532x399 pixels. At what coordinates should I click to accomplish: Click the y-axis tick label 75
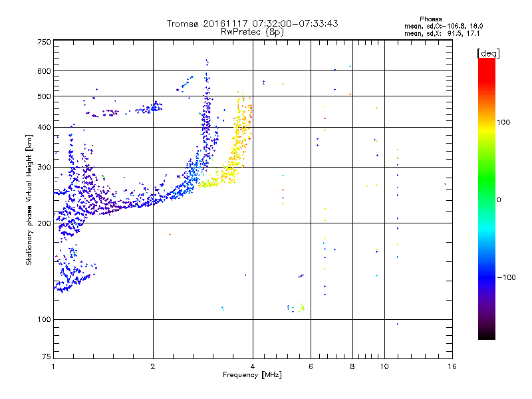pyautogui.click(x=47, y=356)
